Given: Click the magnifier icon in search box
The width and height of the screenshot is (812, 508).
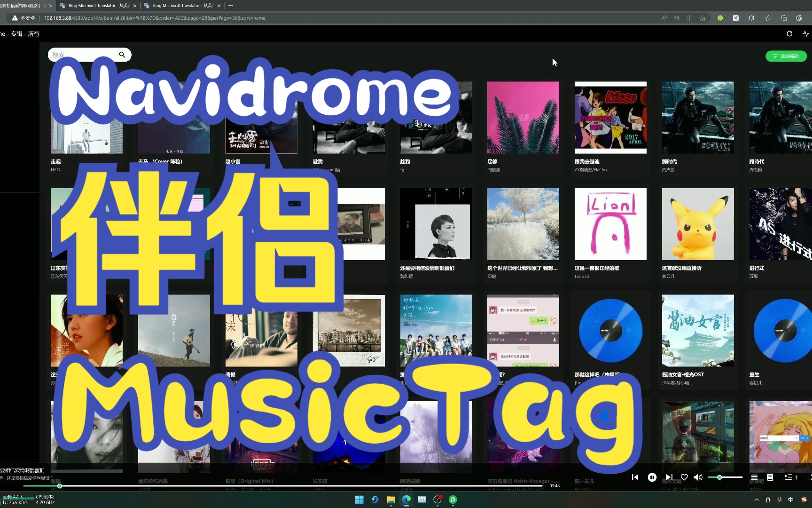Looking at the screenshot, I should tap(122, 55).
